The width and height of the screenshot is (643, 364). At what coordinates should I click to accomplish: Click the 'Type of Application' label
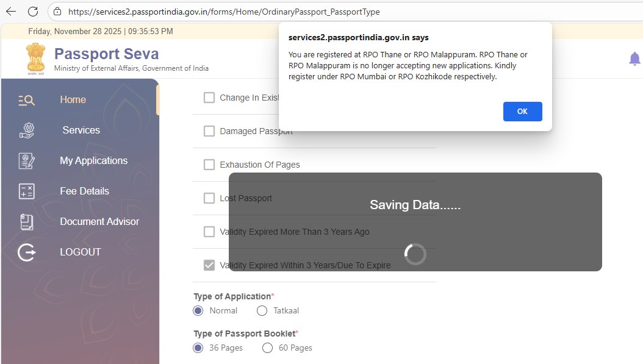232,296
